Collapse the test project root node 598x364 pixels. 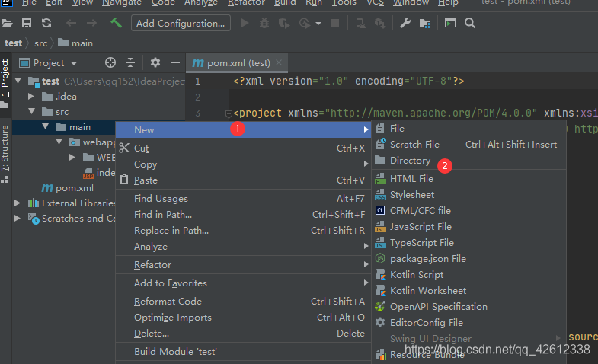(18, 81)
